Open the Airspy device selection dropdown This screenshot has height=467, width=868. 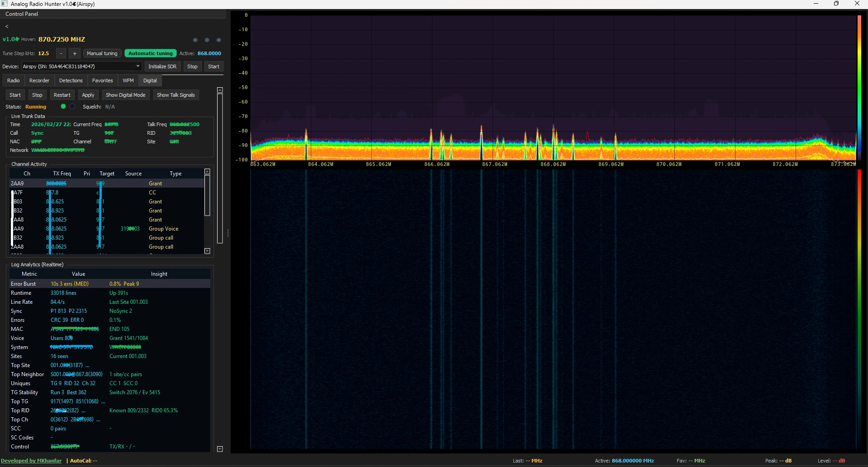tap(138, 66)
